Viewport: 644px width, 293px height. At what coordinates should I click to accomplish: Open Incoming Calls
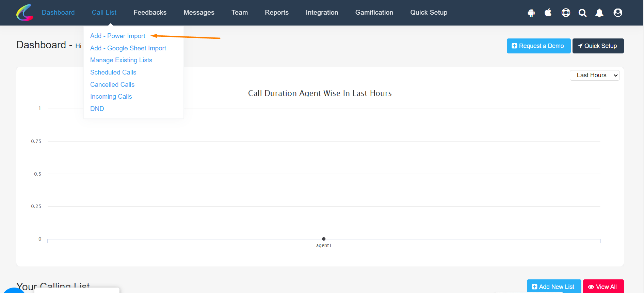[111, 97]
